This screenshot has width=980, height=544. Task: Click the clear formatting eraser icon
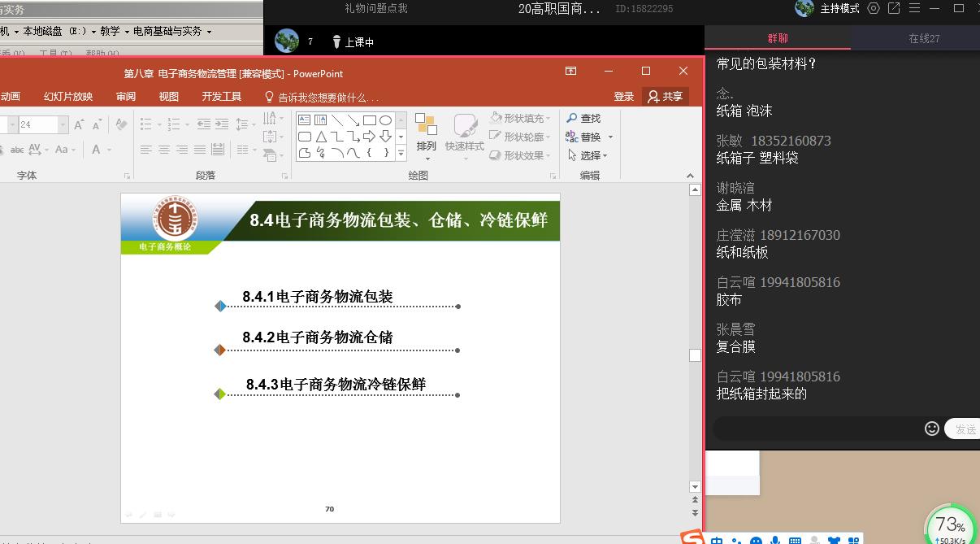tap(121, 124)
